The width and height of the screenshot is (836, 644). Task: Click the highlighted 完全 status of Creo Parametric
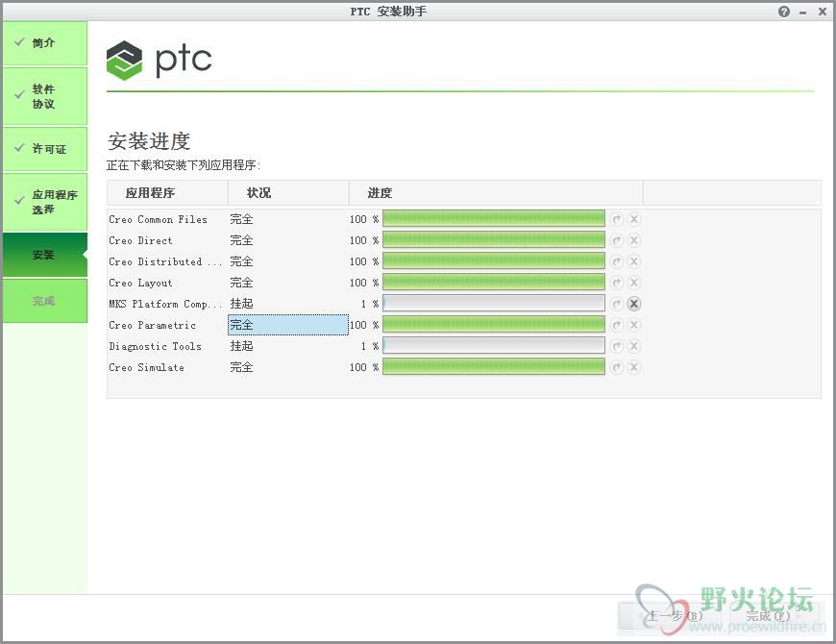click(288, 325)
